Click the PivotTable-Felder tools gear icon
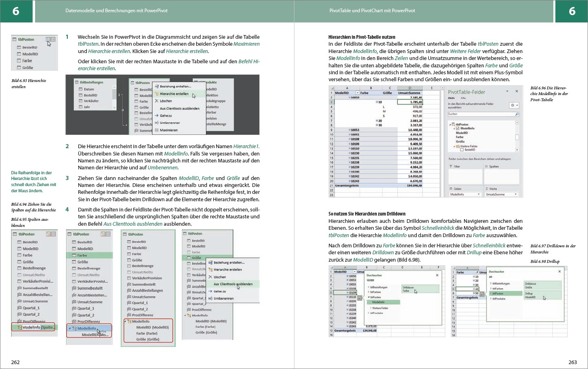588x369 pixels. tap(513, 105)
